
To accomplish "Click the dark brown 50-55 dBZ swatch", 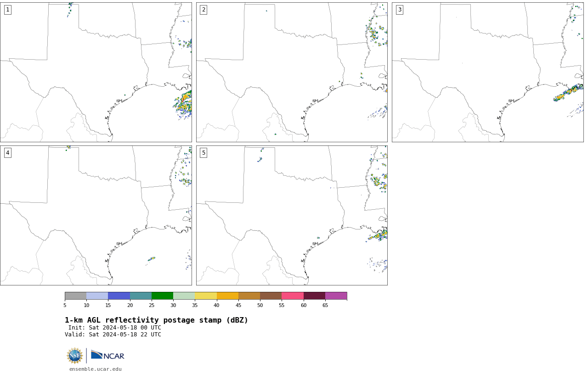I will pyautogui.click(x=271, y=296).
